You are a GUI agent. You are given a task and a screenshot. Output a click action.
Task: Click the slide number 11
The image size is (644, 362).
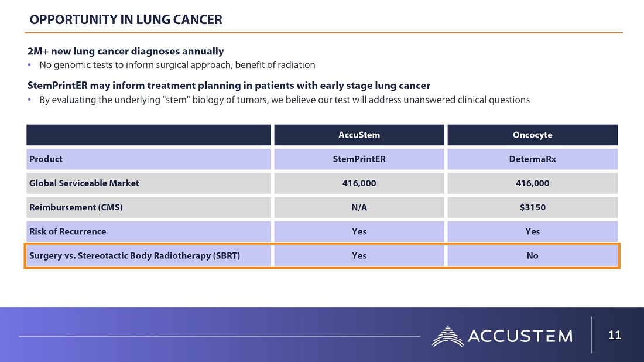coord(614,336)
